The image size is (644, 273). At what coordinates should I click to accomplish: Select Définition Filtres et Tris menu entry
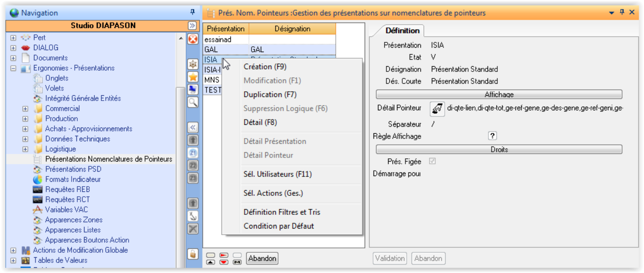tap(281, 212)
